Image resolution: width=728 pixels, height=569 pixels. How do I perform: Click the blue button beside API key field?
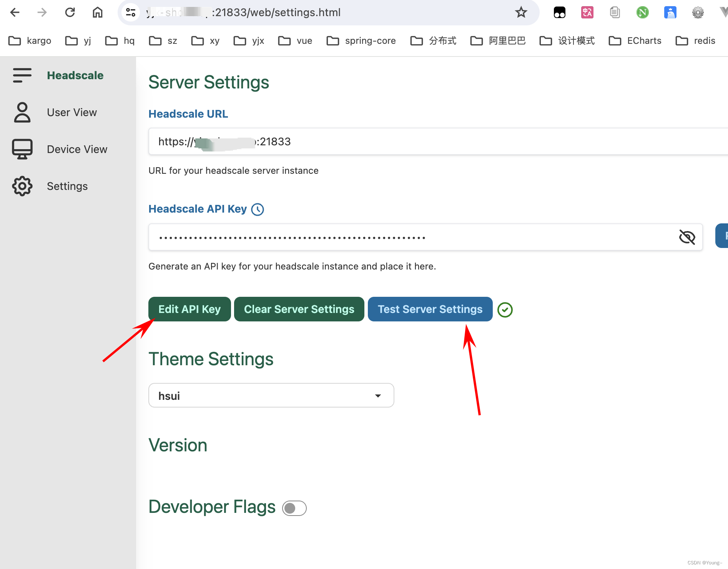[721, 236]
